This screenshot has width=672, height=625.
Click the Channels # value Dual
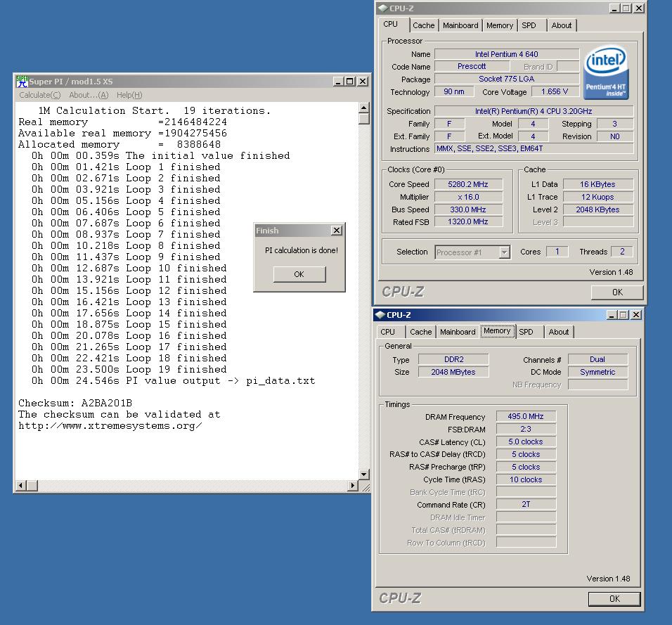pos(598,359)
